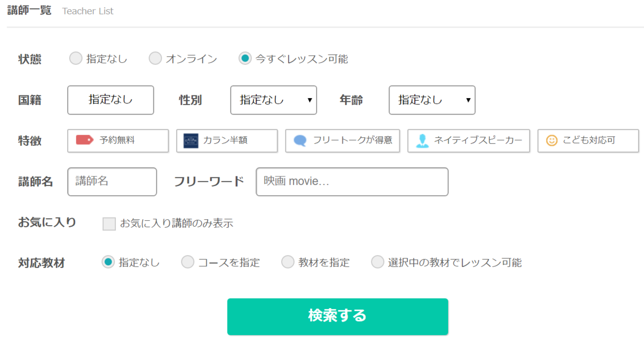Click the green 検索する button
This screenshot has width=644, height=342.
click(338, 317)
